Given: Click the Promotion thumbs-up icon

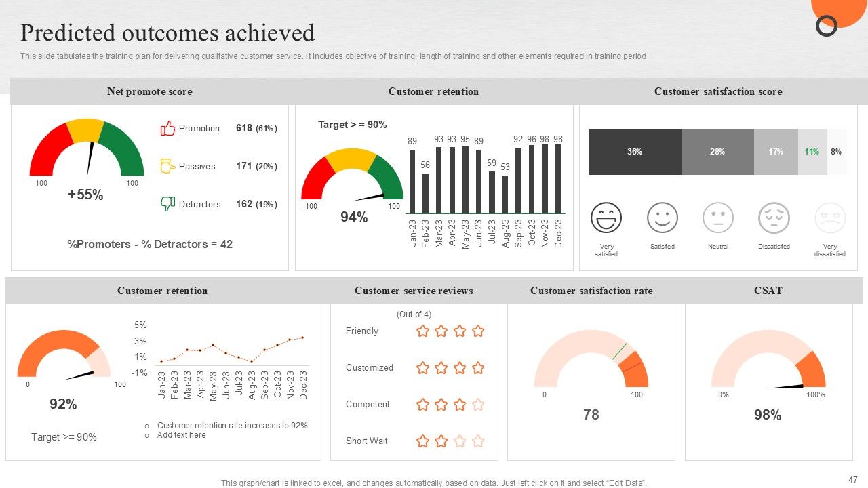Looking at the screenshot, I should click(x=167, y=128).
